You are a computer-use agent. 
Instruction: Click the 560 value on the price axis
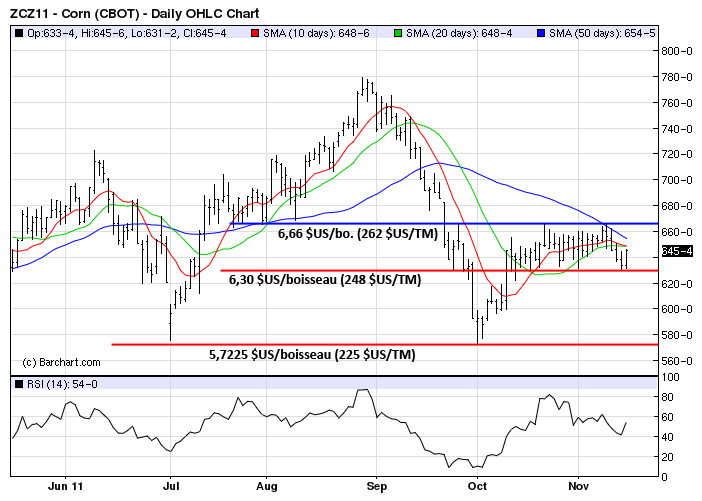[681, 361]
